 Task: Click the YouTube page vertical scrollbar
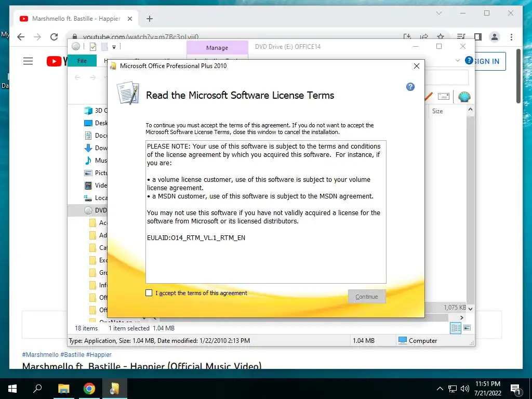[x=518, y=76]
